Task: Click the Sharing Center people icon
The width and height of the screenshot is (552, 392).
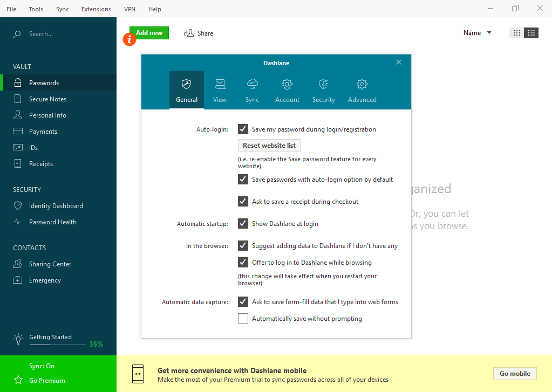Action: tap(18, 264)
